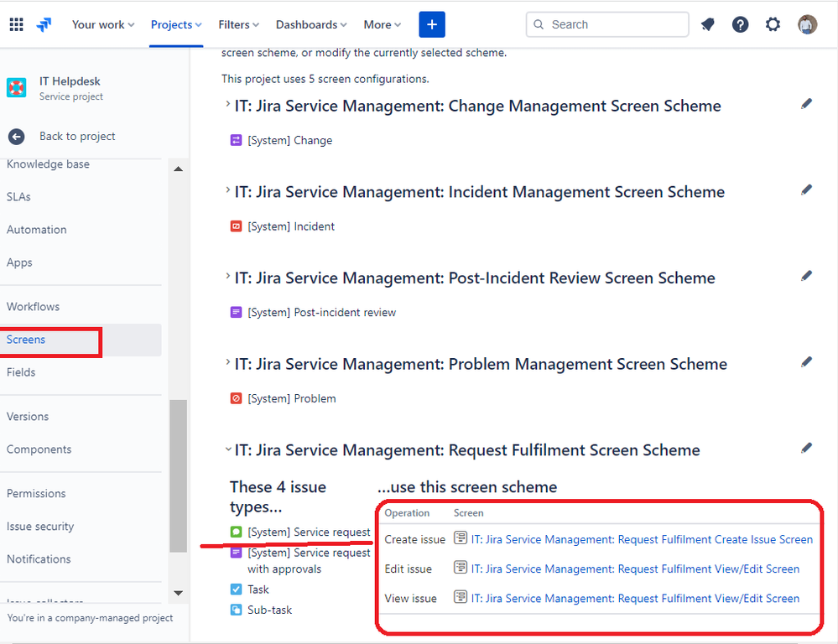
Task: Edit the Change Management Screen Scheme pencil
Action: click(806, 104)
